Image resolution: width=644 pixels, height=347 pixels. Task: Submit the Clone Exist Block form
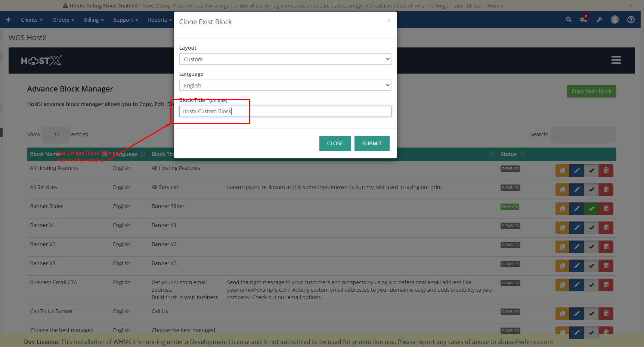coord(372,143)
